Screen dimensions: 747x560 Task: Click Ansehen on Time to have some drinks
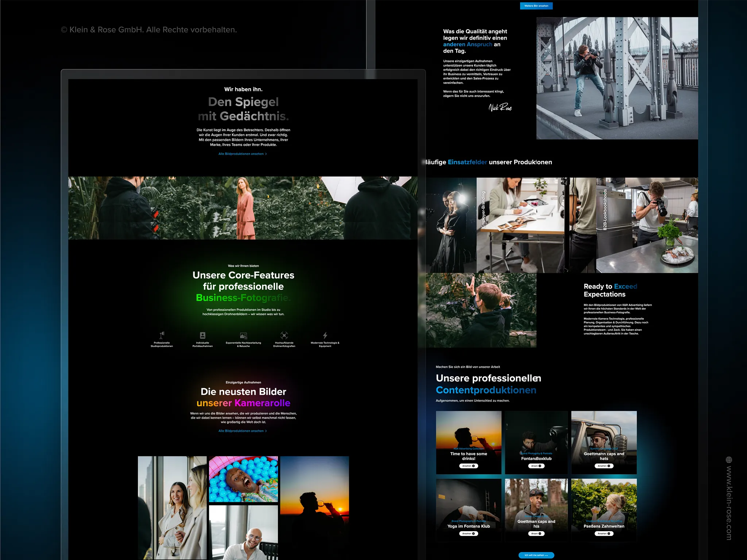468,466
